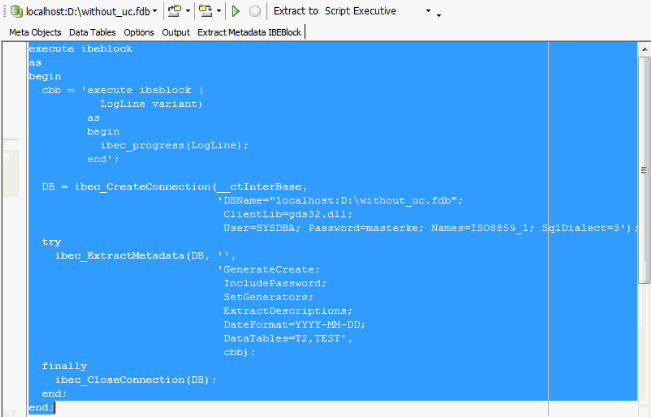The height and width of the screenshot is (417, 651).
Task: Click the 'execute ibeblock' first code line
Action: click(81, 49)
